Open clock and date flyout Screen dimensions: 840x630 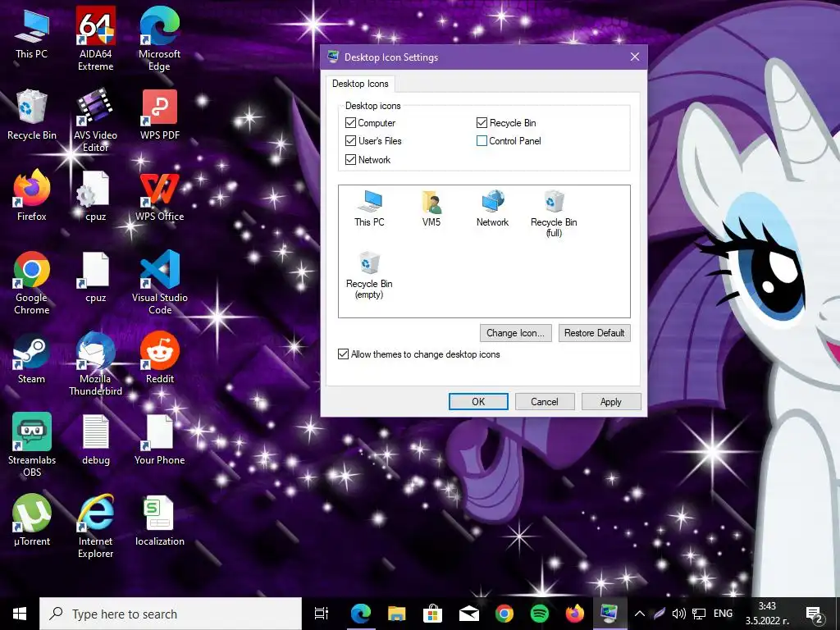pos(767,614)
